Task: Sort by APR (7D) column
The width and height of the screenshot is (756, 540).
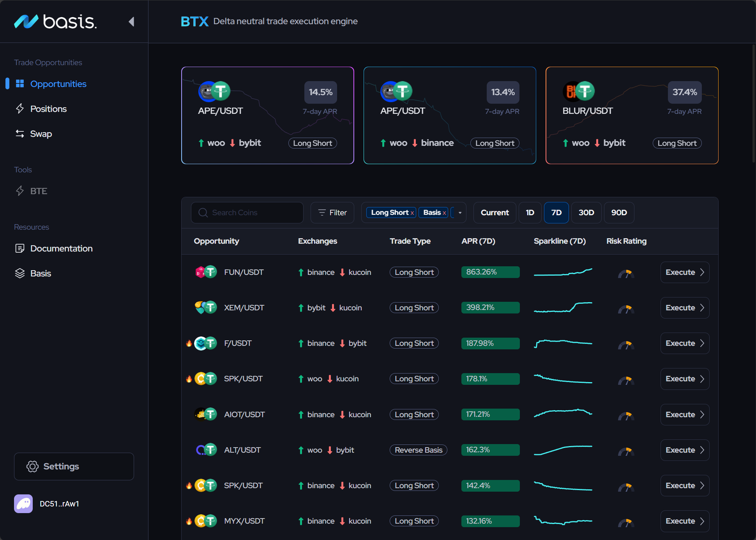Action: click(x=479, y=241)
